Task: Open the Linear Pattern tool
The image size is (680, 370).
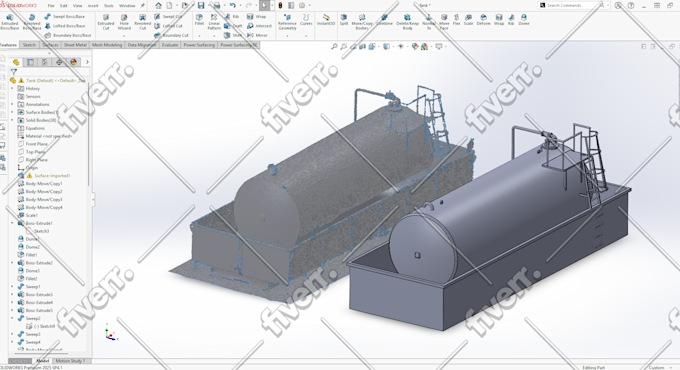Action: click(x=214, y=22)
